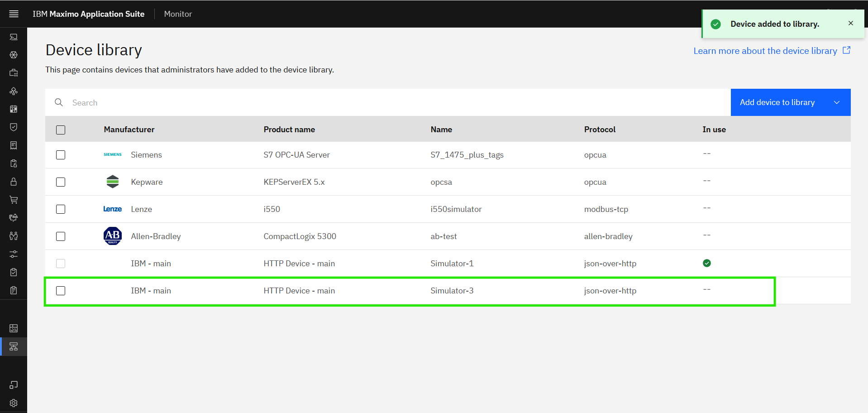Click the Manufacturer column header

point(129,130)
